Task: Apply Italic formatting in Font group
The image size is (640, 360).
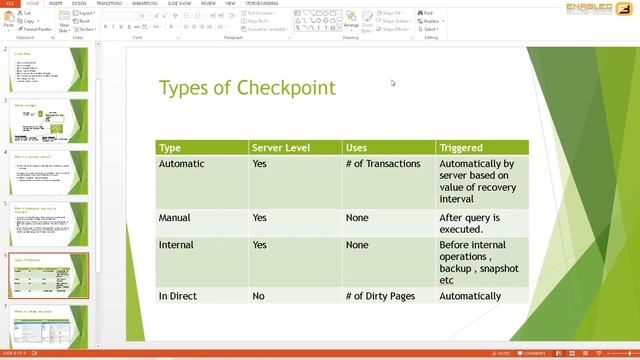Action: 113,27
